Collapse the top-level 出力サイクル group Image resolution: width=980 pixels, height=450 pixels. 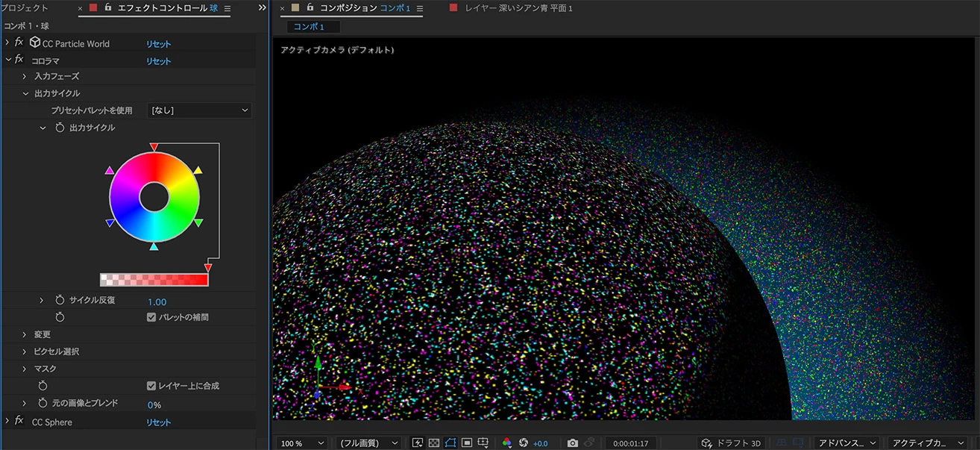[25, 93]
